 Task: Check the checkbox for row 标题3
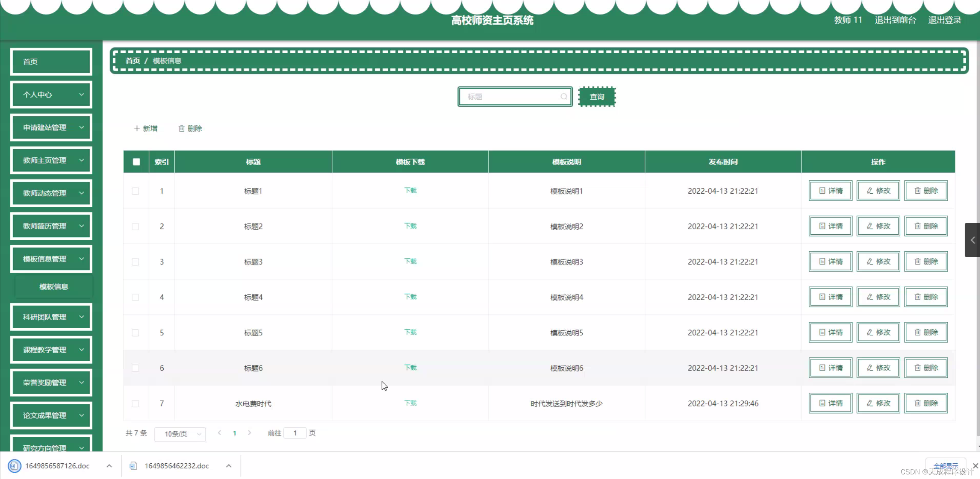pos(135,262)
